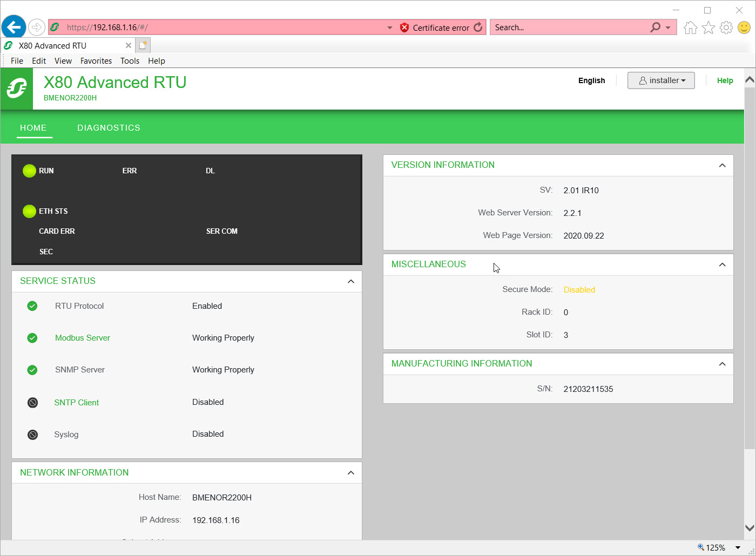Collapse the Manufacturing Information panel
This screenshot has width=756, height=556.
723,364
